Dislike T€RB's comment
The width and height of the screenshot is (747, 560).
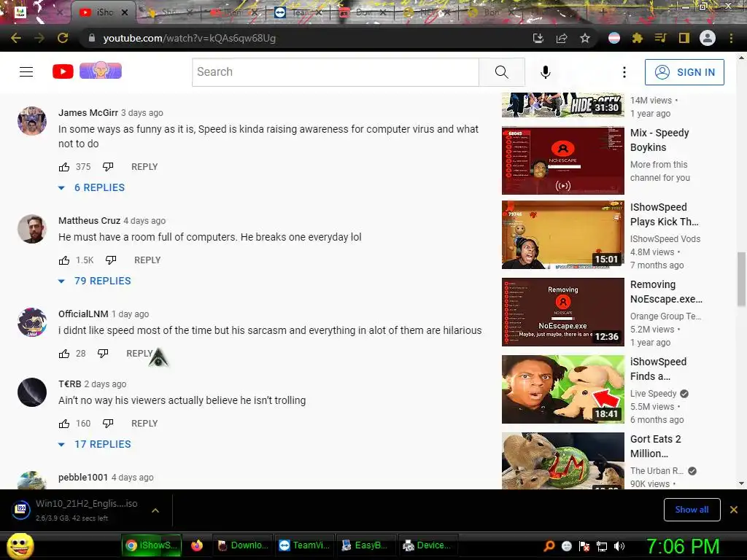pyautogui.click(x=108, y=424)
